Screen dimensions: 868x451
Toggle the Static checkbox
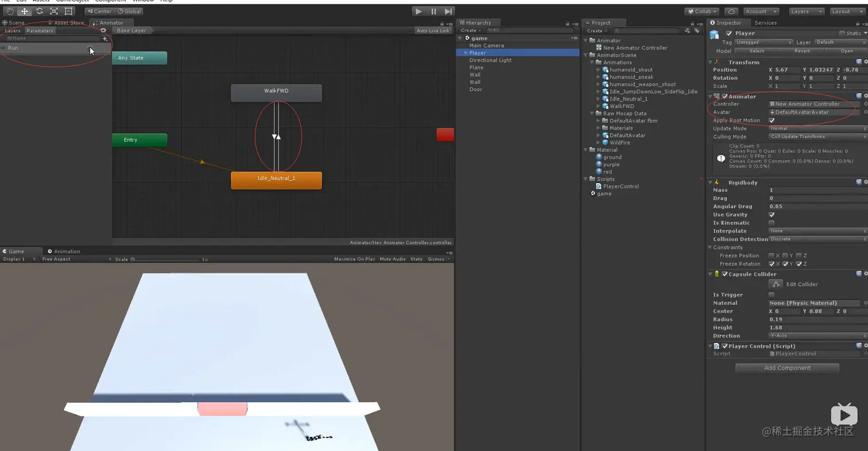tap(842, 33)
